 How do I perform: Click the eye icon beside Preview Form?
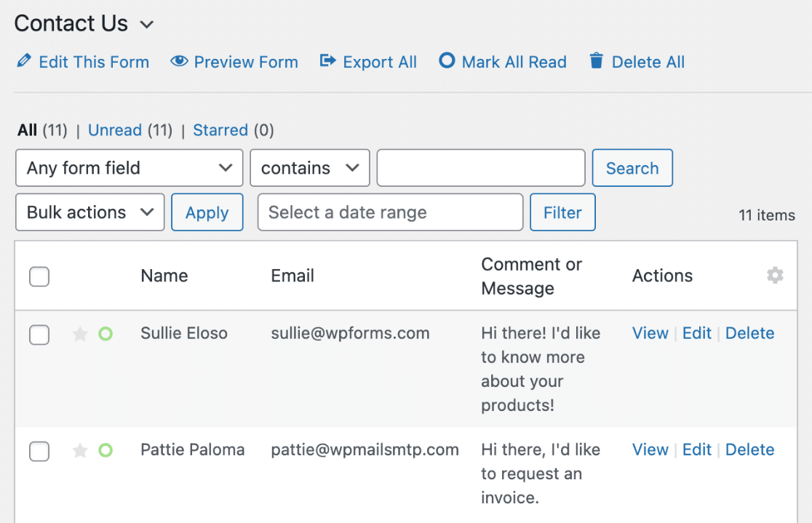[179, 61]
